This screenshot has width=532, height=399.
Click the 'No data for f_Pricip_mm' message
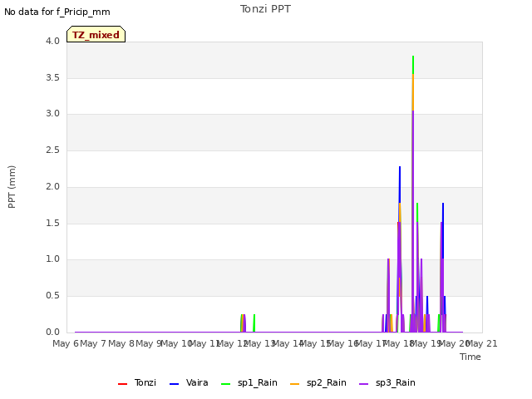coord(57,12)
